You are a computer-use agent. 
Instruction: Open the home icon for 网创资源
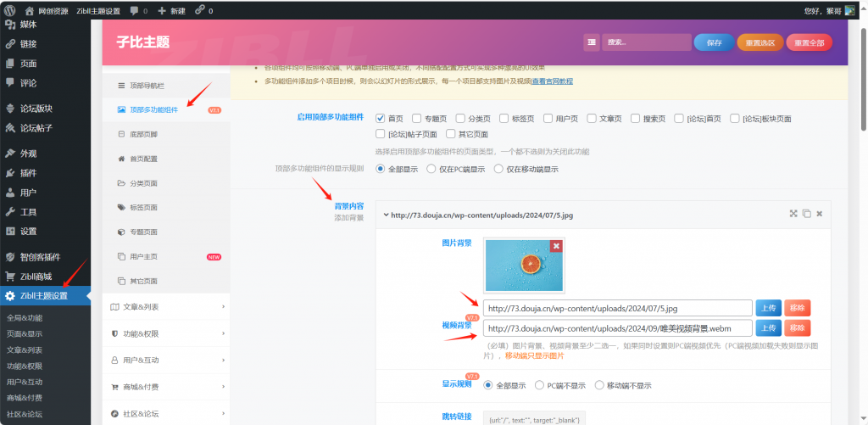coord(30,10)
